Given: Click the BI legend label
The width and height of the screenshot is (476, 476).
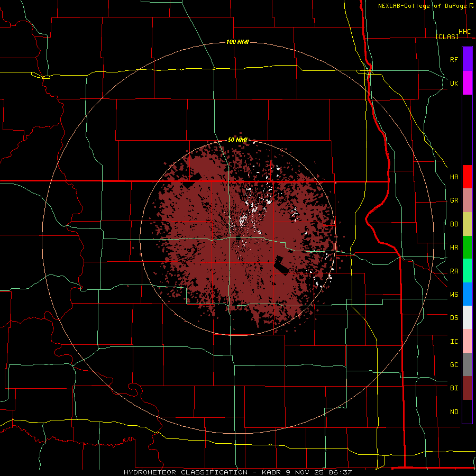Looking at the screenshot, I should click(x=454, y=388).
